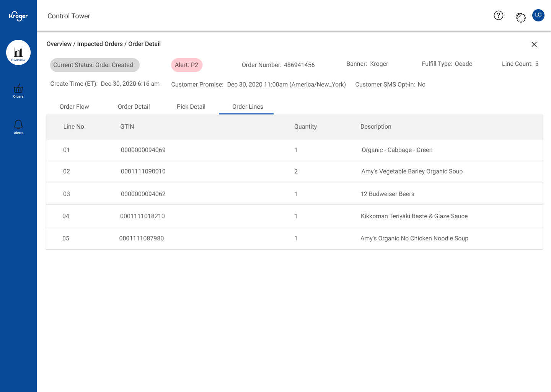Click the LC user avatar
Viewport: 551px width, 392px height.
pos(538,15)
